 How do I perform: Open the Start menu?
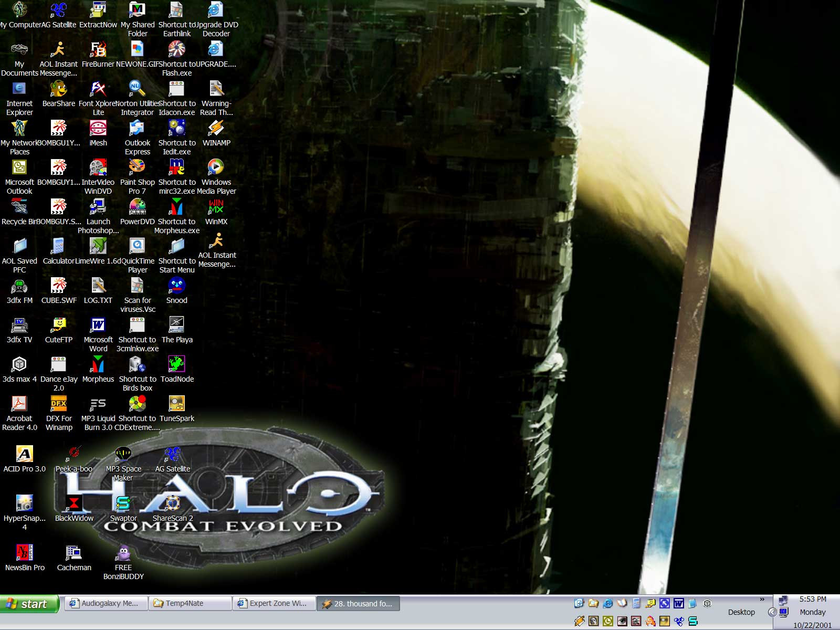coord(28,604)
